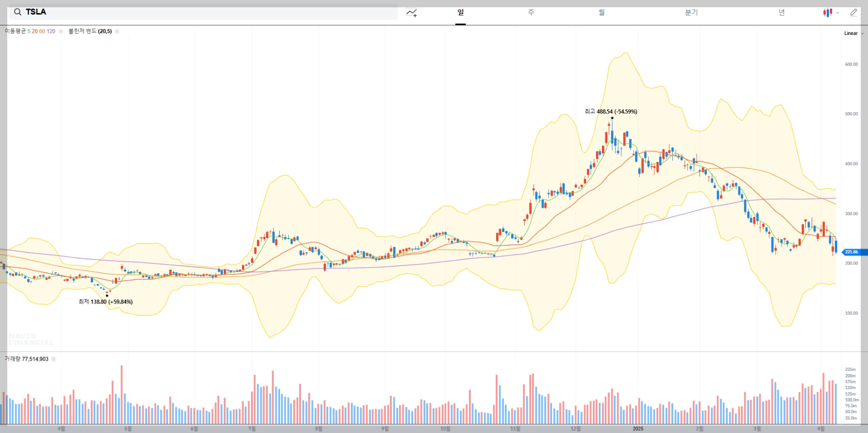Switch to the 주 (weekly) tab

pos(531,13)
